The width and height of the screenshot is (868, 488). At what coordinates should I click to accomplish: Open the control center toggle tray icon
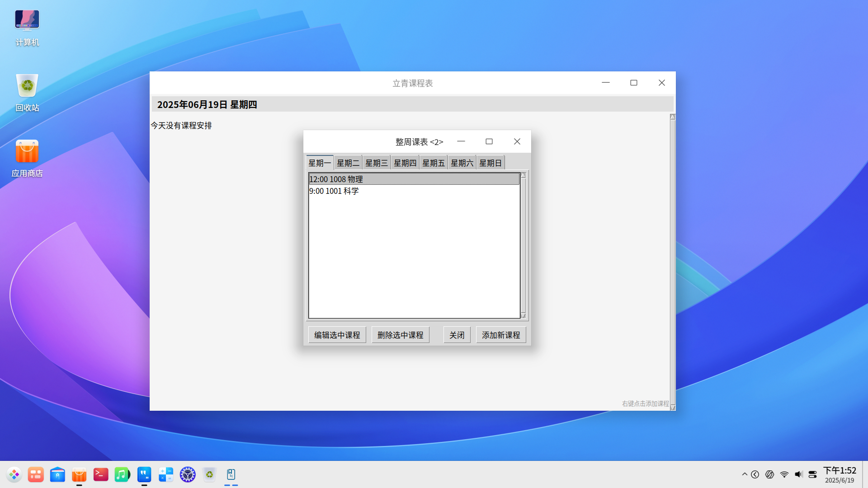click(812, 474)
